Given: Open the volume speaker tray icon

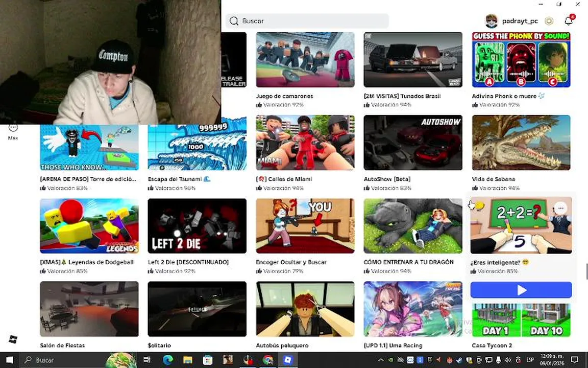Looking at the screenshot, I should click(508, 360).
